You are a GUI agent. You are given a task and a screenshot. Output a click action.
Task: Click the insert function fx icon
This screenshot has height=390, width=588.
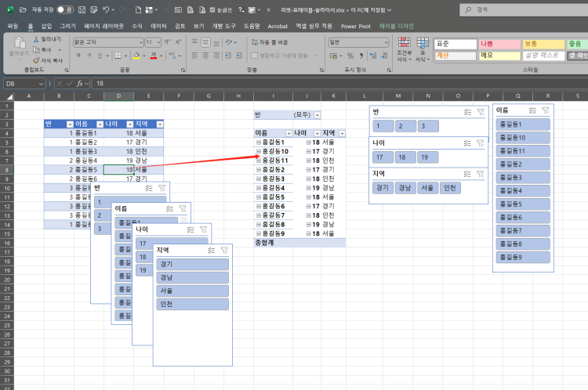pyautogui.click(x=80, y=83)
